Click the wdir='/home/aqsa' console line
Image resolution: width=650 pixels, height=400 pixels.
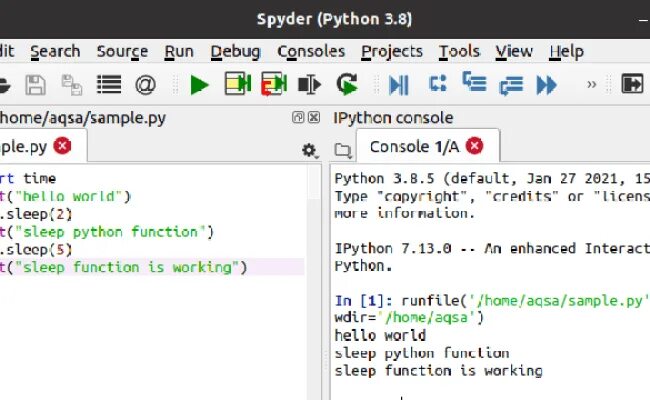point(409,318)
